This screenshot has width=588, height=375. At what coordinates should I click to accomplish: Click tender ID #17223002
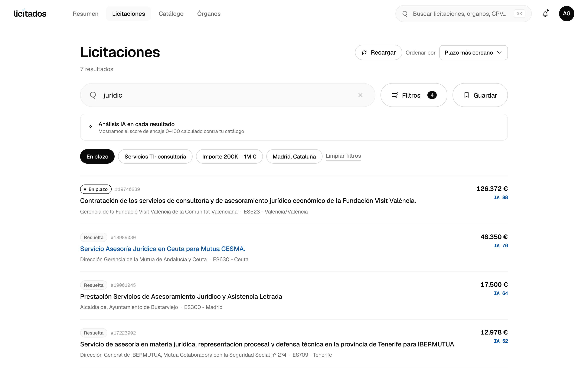point(123,333)
